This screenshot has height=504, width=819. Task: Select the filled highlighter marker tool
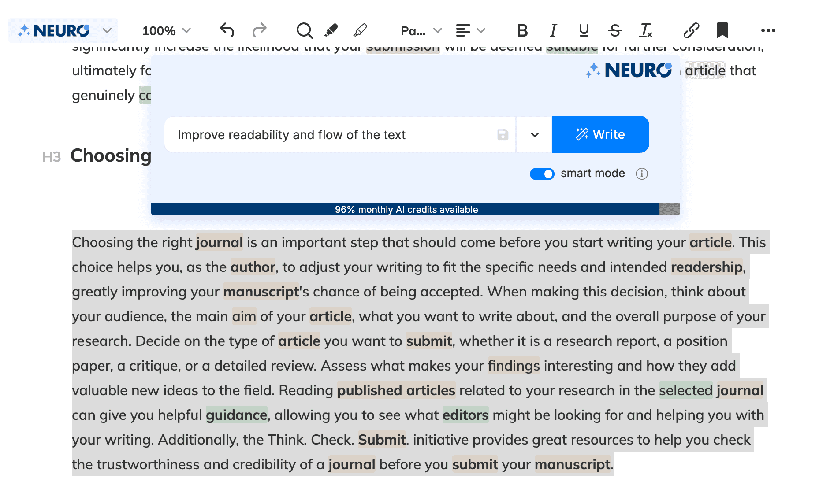(x=331, y=30)
